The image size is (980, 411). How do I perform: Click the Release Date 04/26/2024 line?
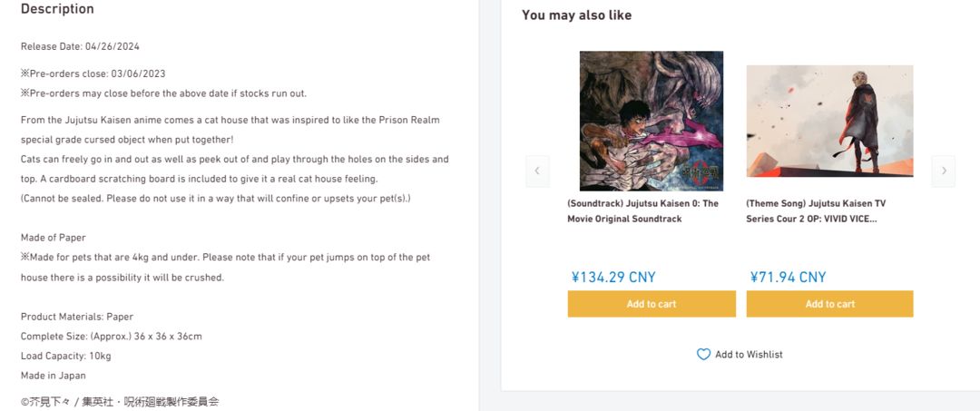coord(80,46)
